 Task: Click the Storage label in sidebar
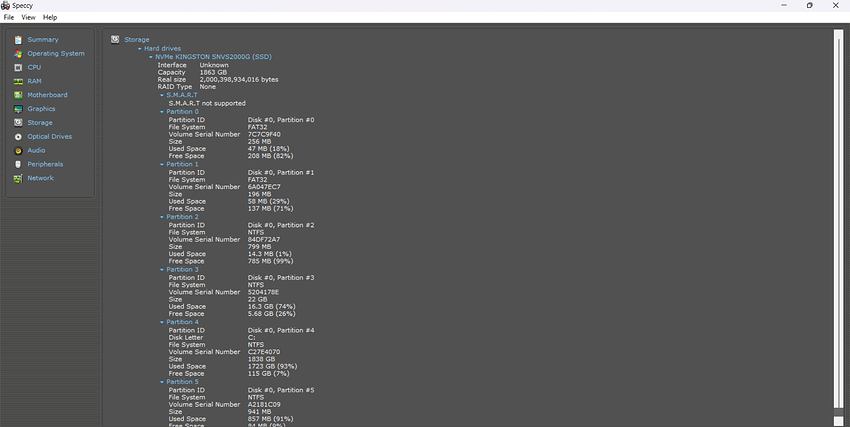[40, 123]
